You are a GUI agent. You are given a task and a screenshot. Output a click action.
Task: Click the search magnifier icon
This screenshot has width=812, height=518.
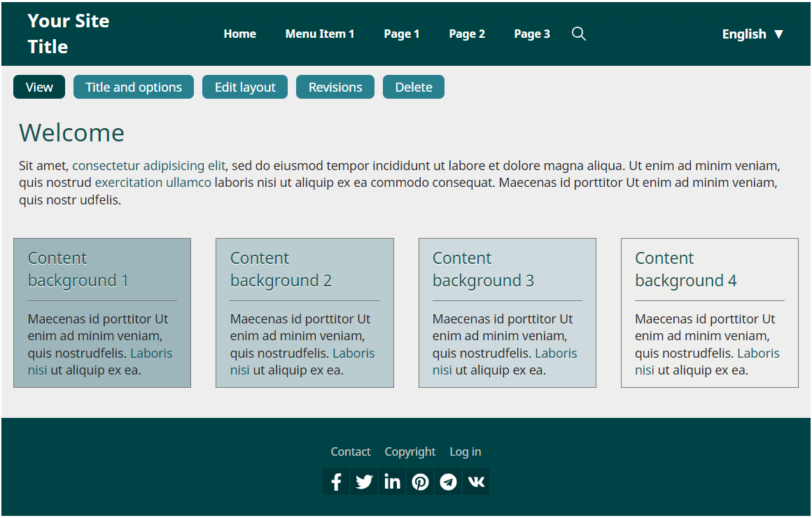[578, 34]
